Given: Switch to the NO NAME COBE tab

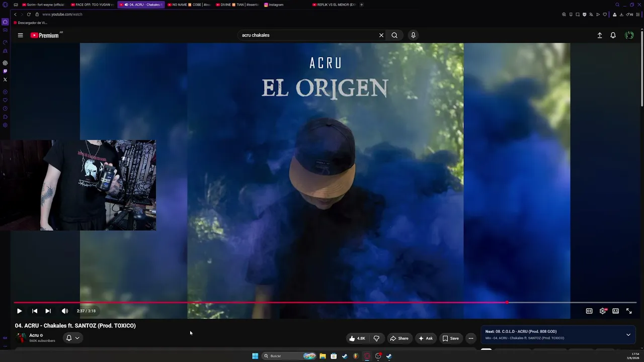Looking at the screenshot, I should [189, 5].
